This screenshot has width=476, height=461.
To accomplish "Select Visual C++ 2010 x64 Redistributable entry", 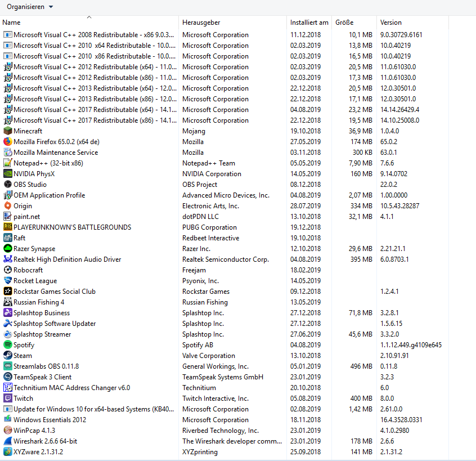I will 95,46.
